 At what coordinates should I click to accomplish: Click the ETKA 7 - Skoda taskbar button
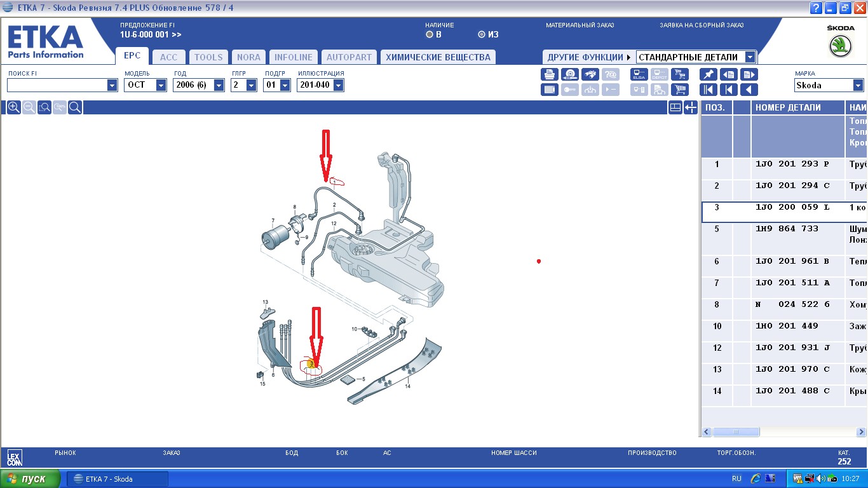point(118,478)
